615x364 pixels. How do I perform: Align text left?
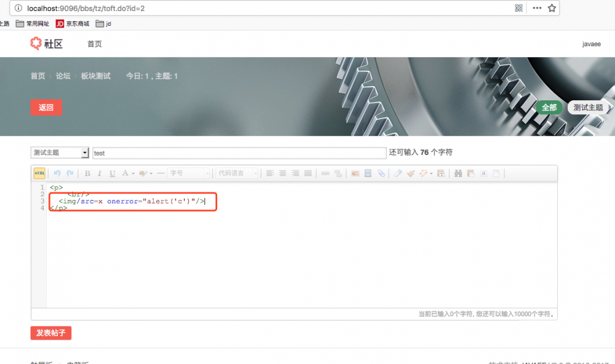point(270,173)
